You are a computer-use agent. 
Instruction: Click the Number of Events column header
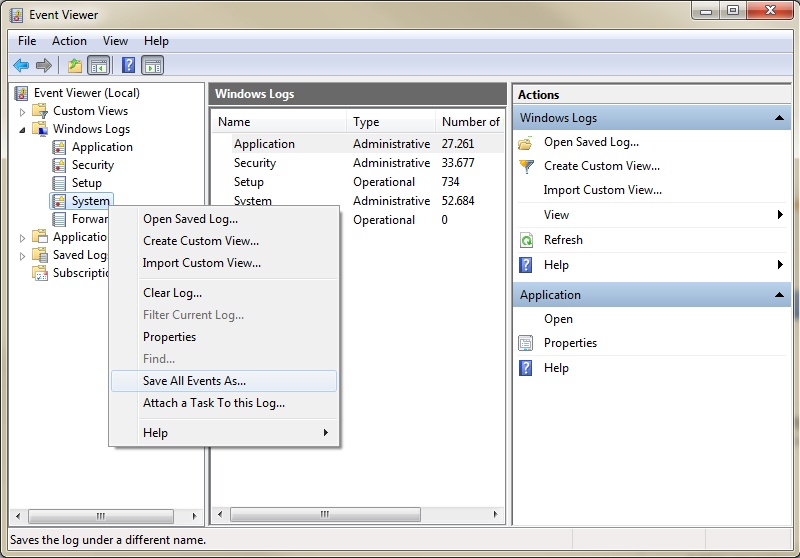click(470, 122)
